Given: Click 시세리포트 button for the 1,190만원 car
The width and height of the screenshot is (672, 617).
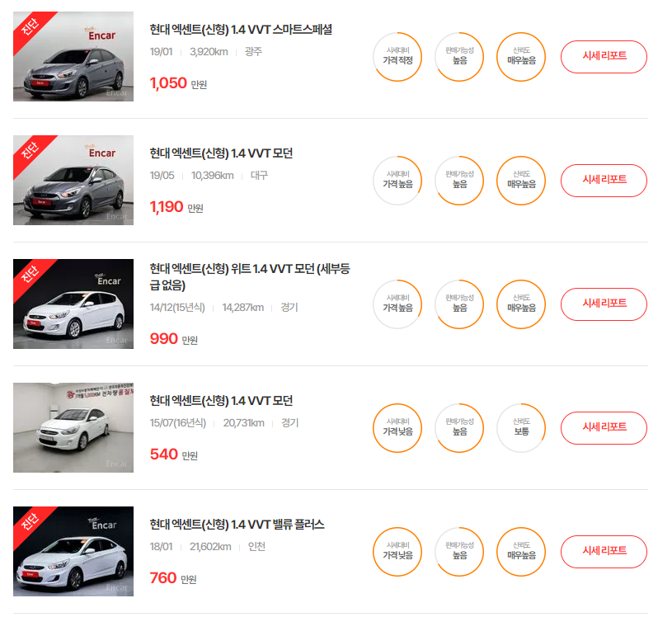Looking at the screenshot, I should tap(604, 181).
